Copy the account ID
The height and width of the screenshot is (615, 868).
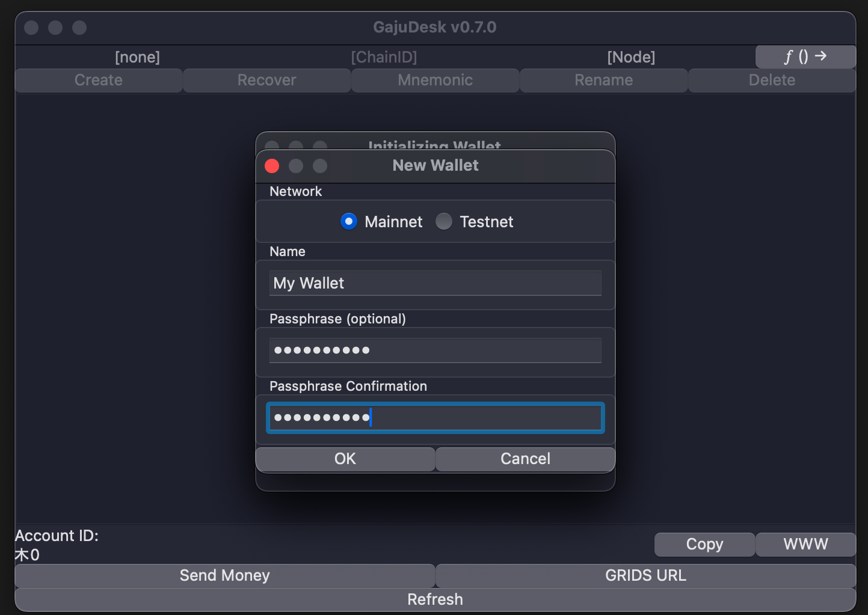704,545
